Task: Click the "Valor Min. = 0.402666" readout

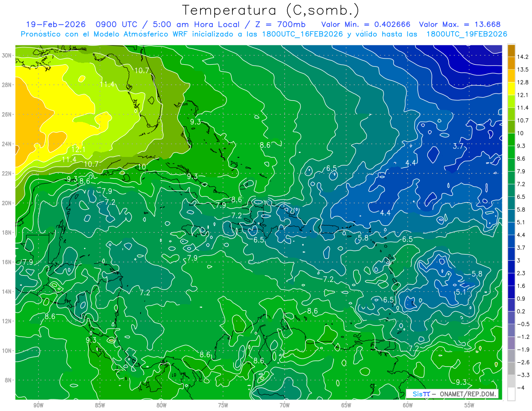Action: click(366, 24)
